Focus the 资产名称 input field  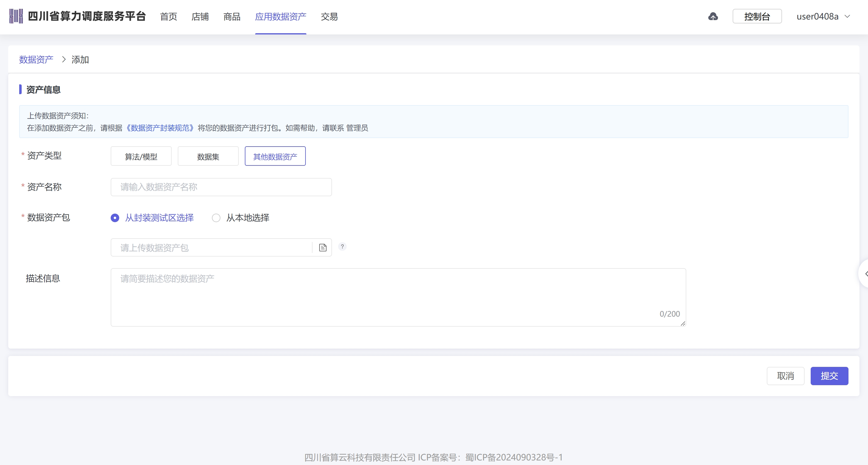[x=221, y=187]
